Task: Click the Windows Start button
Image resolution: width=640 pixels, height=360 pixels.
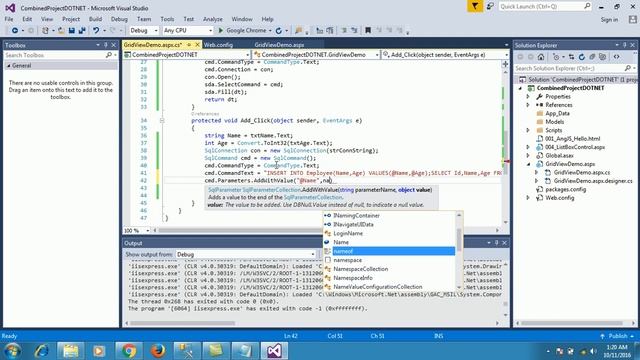Action: [x=13, y=351]
